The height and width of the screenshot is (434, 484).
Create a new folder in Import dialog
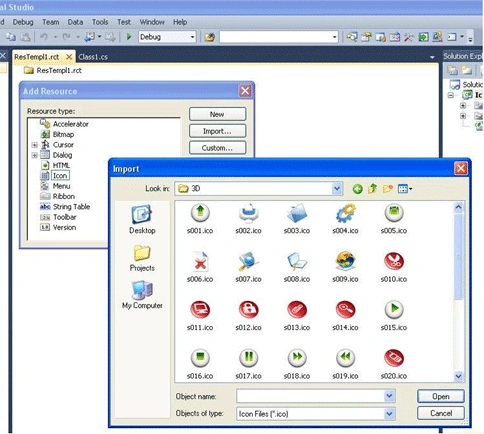tap(388, 189)
